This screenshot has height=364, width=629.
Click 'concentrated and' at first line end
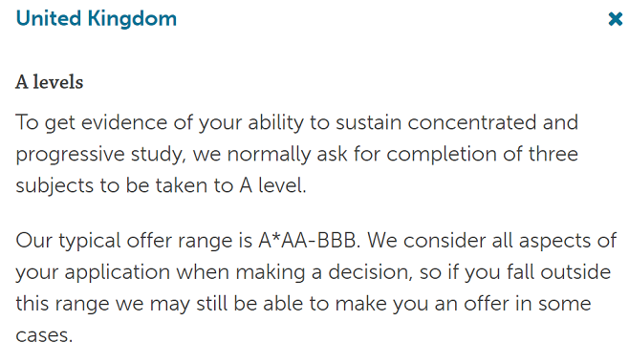pyautogui.click(x=492, y=122)
